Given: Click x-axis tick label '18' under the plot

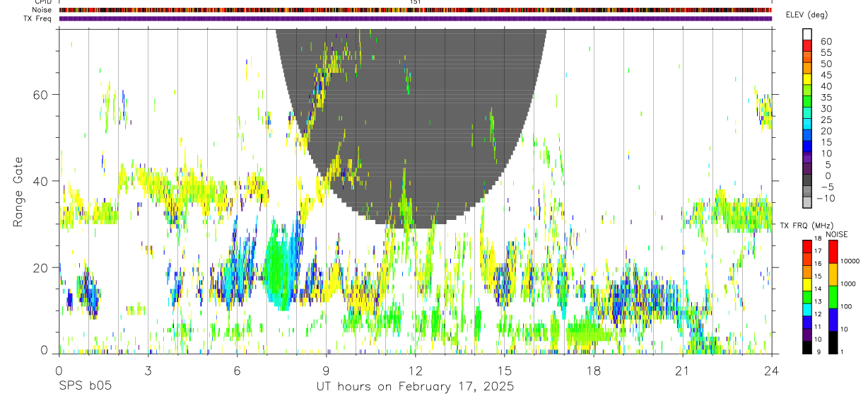Looking at the screenshot, I should [593, 370].
